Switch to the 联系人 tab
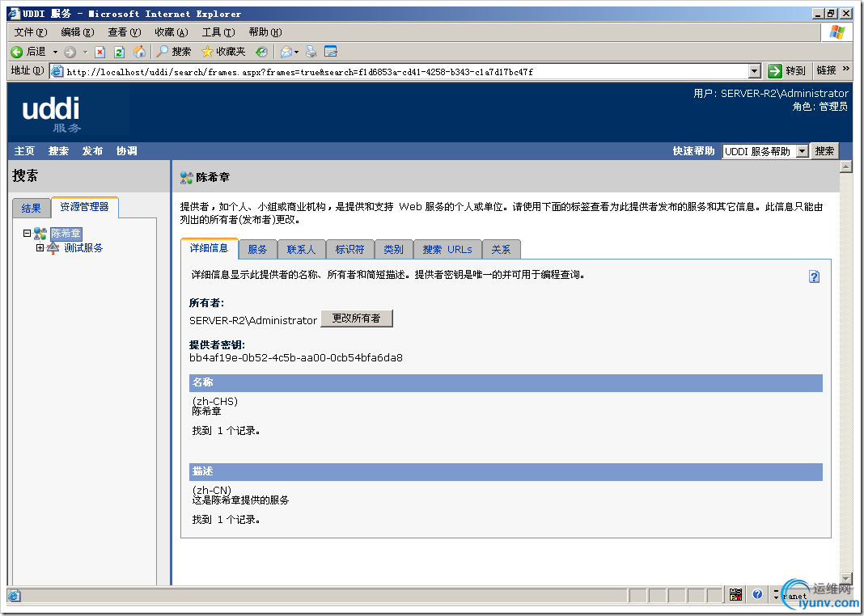 pos(302,249)
